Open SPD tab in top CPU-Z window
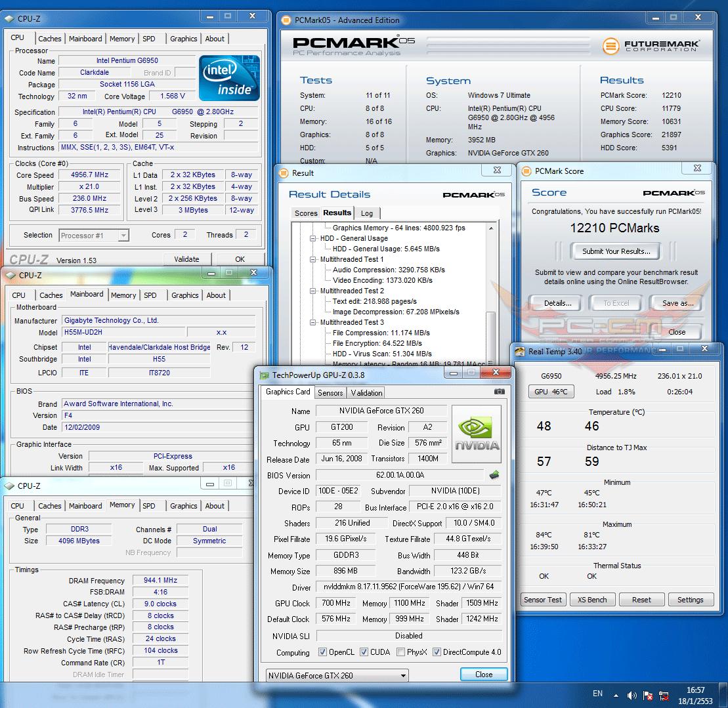This screenshot has height=708, width=728. 148,39
